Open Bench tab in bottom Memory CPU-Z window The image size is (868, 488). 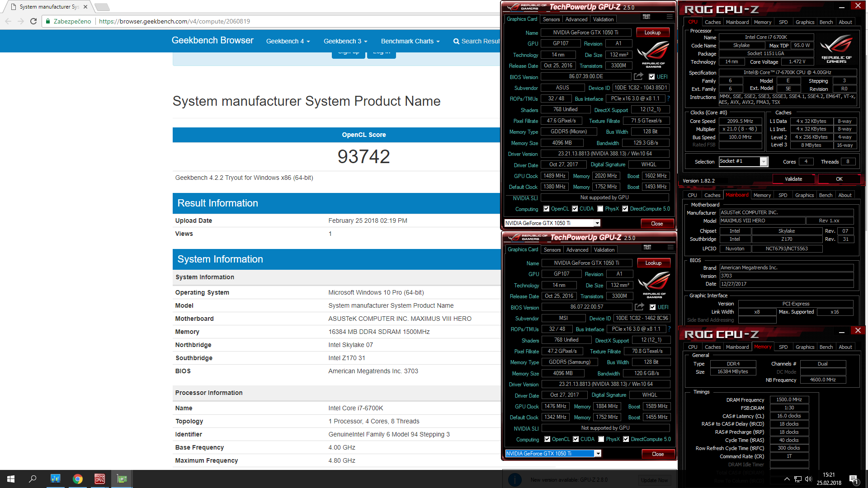[x=826, y=347]
